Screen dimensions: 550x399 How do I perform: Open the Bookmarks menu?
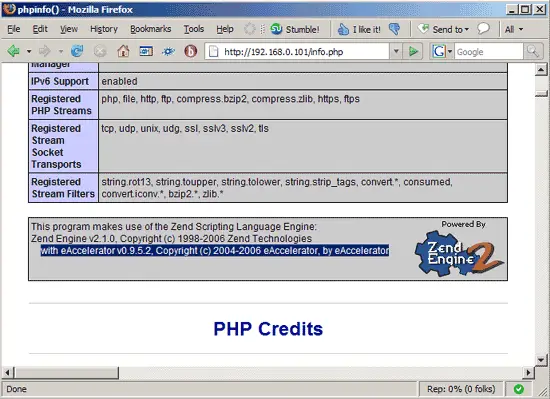point(151,29)
